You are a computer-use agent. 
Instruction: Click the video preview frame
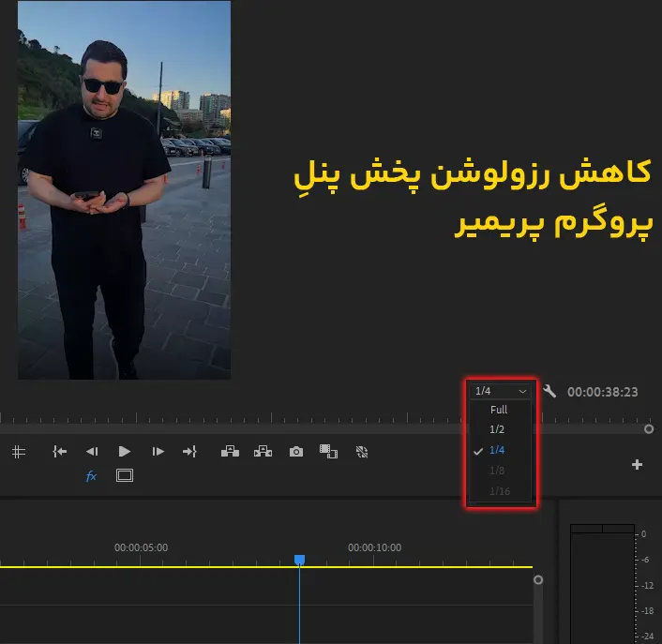(x=124, y=190)
